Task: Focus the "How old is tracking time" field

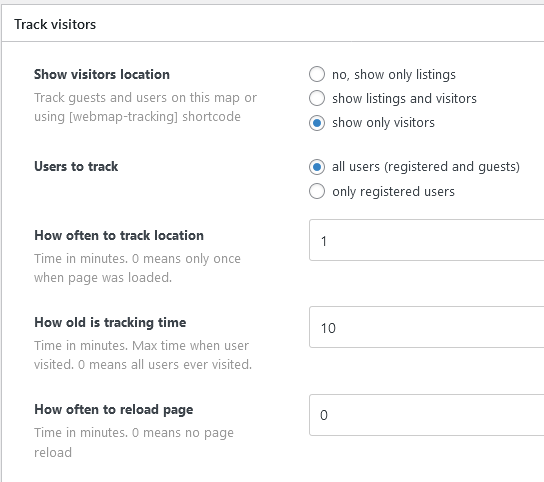Action: (426, 327)
